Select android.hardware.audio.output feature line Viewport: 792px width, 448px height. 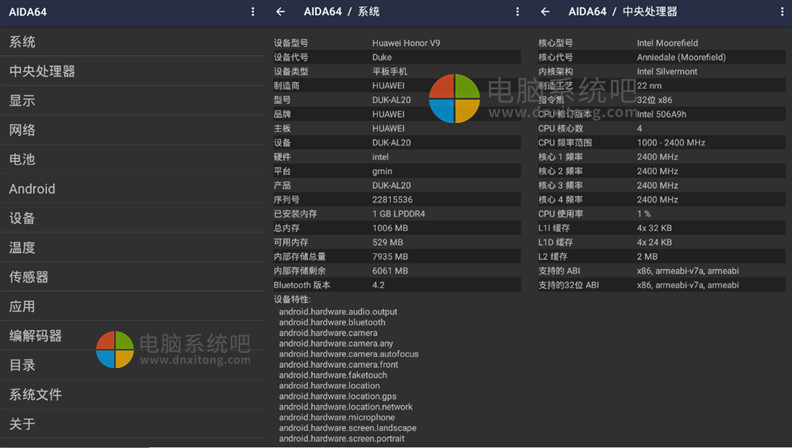point(338,312)
